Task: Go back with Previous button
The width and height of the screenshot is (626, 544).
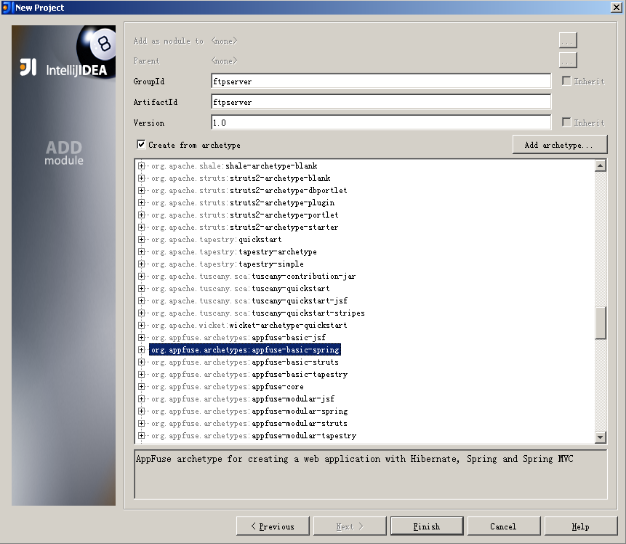Action: (x=273, y=526)
